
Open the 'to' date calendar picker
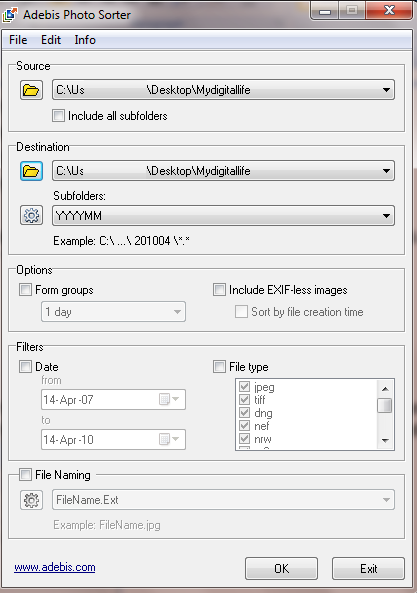click(x=169, y=439)
